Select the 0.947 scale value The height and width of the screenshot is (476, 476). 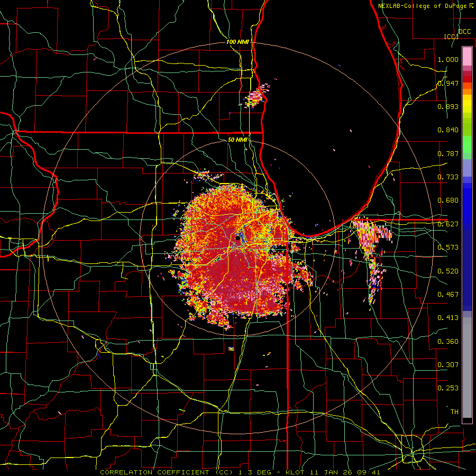click(x=448, y=83)
